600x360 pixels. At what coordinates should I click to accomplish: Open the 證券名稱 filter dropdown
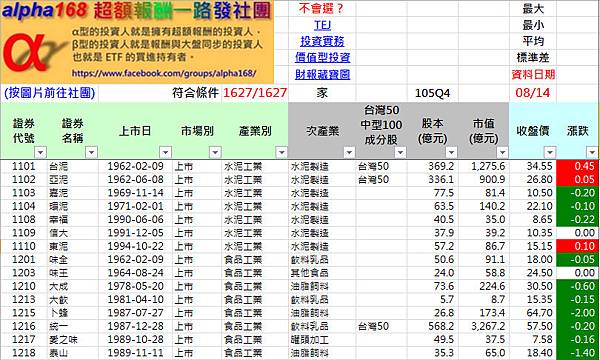coord(91,152)
